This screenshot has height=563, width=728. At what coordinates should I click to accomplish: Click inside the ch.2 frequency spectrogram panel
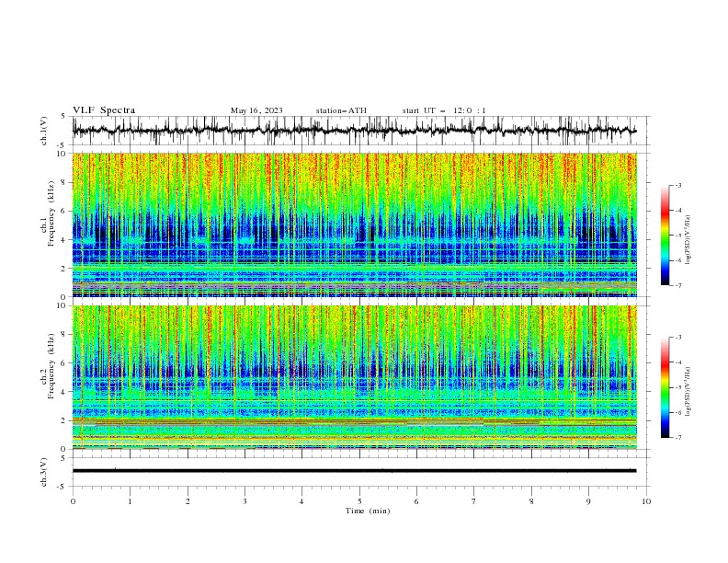355,377
